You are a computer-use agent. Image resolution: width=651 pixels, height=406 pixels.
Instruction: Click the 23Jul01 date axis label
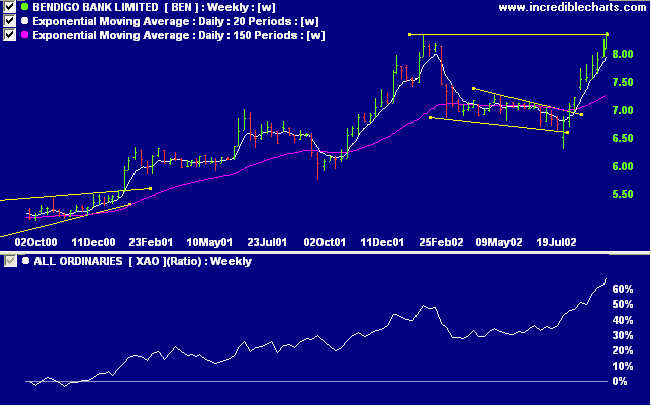(267, 242)
